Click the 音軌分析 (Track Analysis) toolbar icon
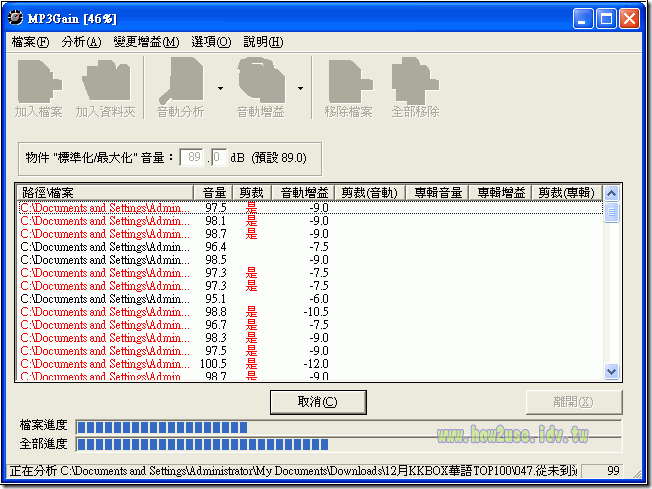The height and width of the screenshot is (489, 652). click(x=181, y=88)
